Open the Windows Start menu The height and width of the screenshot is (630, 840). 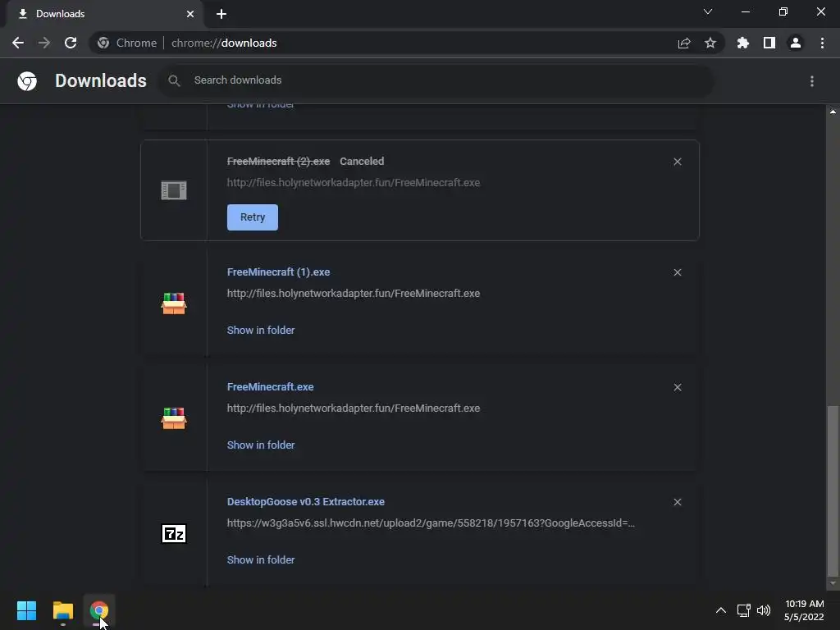click(26, 610)
